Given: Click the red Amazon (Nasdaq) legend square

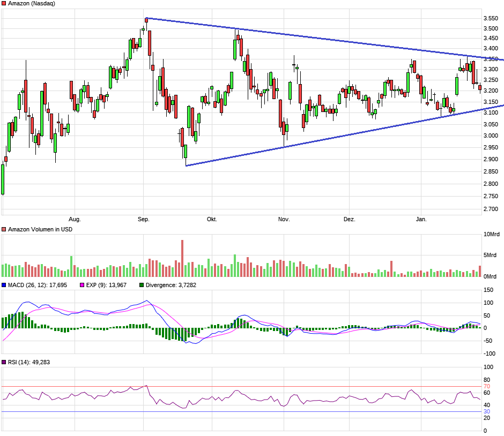Looking at the screenshot, I should (x=4, y=4).
